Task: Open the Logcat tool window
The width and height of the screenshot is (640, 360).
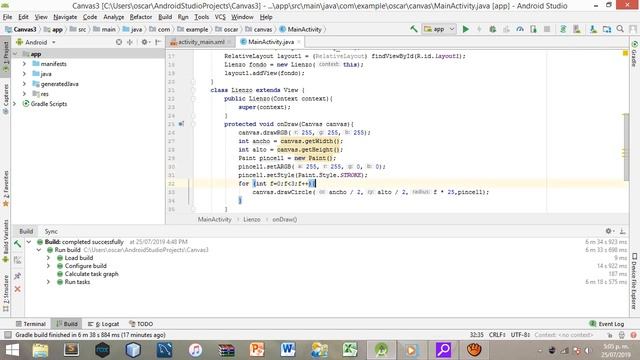Action: pos(104,324)
